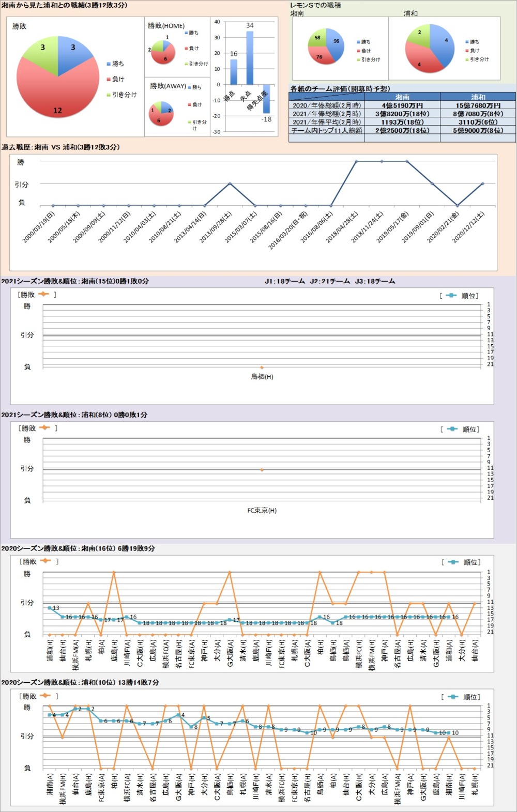
Task: Click table cell 4億5190万円
Action: click(402, 105)
